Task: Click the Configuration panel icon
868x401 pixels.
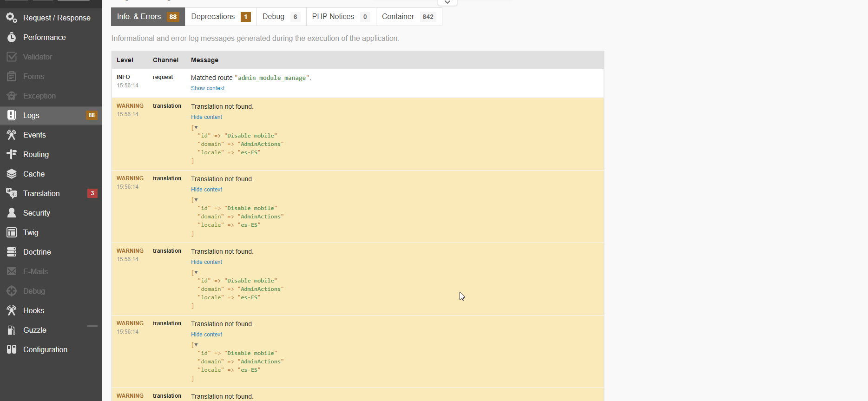Action: (x=12, y=349)
